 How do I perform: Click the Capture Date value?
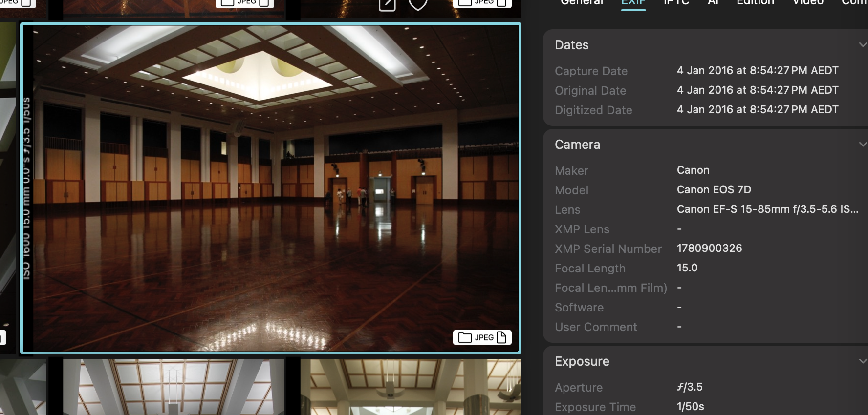(x=757, y=71)
